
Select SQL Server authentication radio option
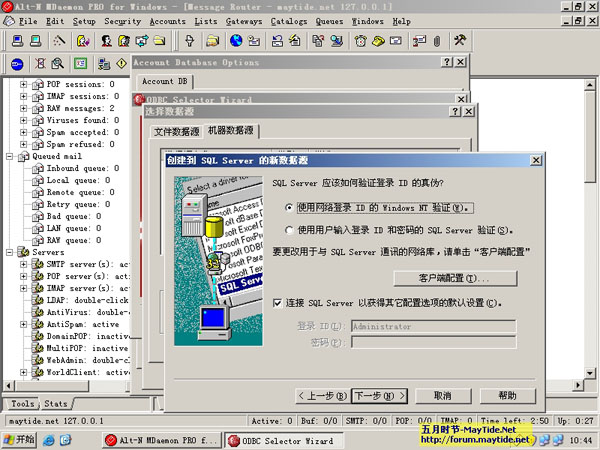pyautogui.click(x=290, y=229)
